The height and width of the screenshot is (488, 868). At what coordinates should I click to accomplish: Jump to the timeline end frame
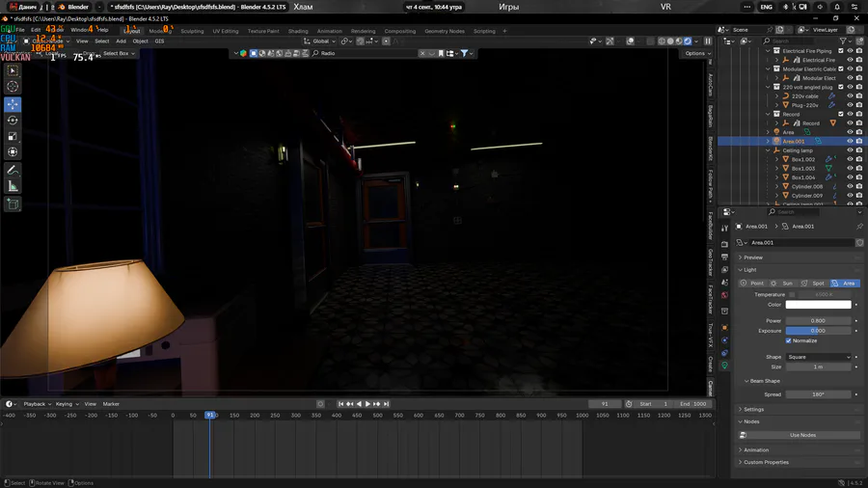pyautogui.click(x=387, y=404)
